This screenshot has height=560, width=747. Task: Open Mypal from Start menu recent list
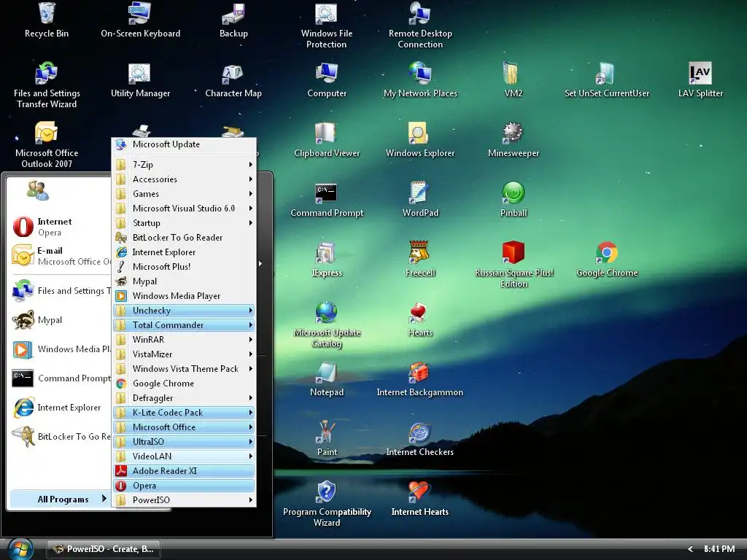point(61,320)
